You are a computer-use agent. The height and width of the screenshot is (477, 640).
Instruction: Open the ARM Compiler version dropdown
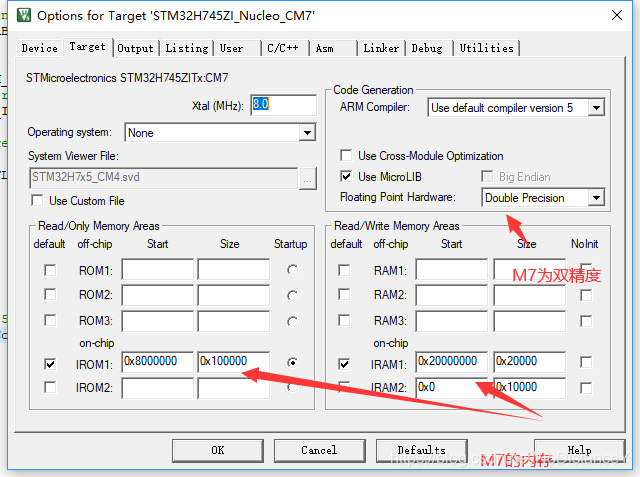coord(596,108)
